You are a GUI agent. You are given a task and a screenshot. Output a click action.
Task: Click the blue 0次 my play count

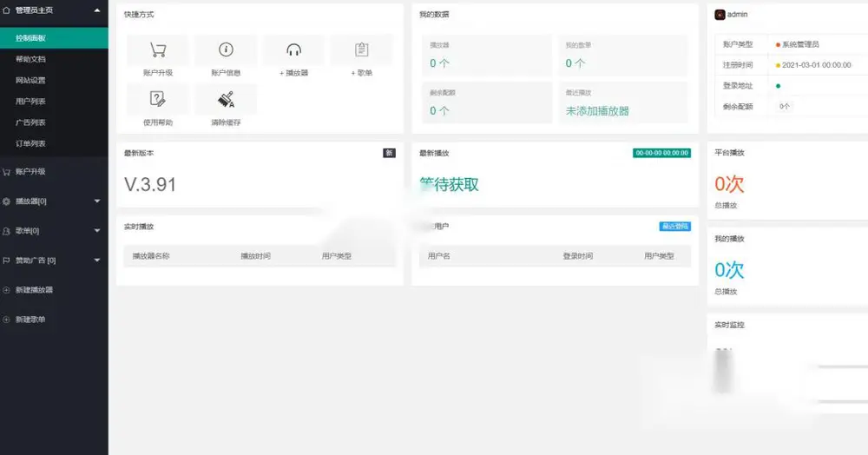pyautogui.click(x=729, y=270)
